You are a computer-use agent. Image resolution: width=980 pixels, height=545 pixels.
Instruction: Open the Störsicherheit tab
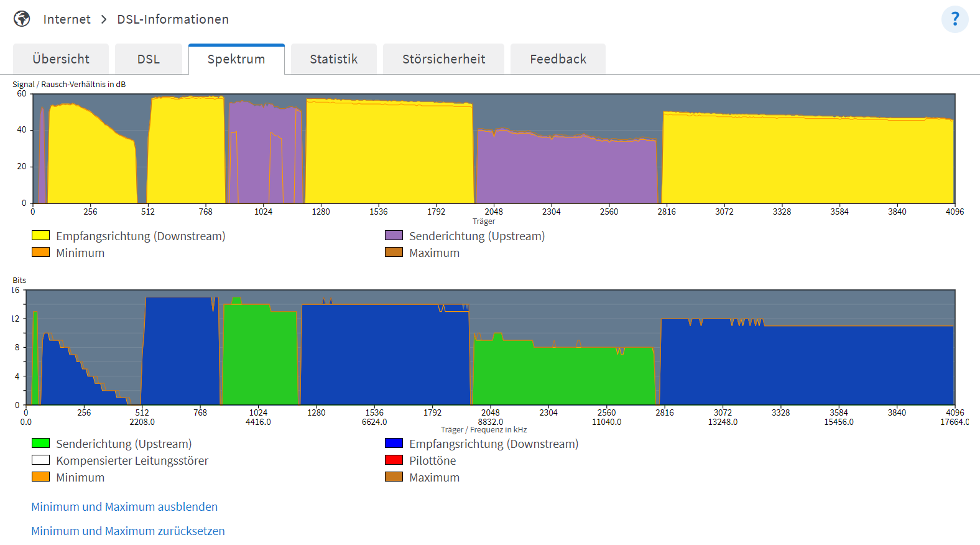pyautogui.click(x=444, y=59)
